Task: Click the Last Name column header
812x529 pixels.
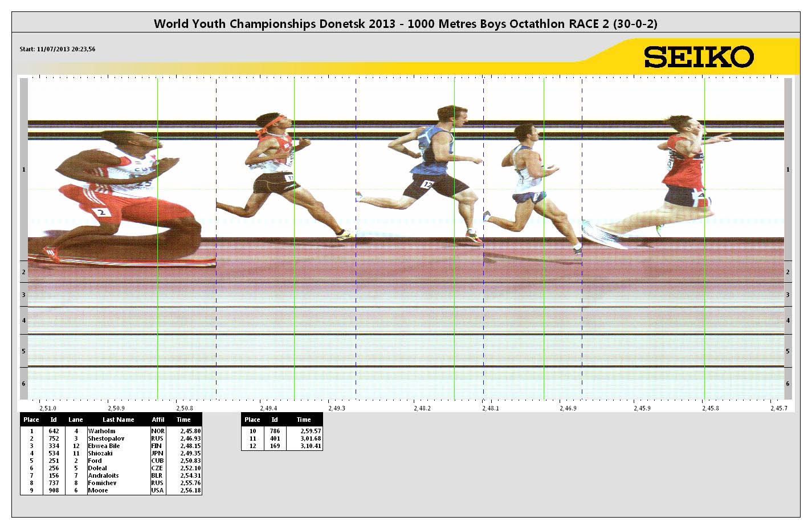Action: (118, 420)
